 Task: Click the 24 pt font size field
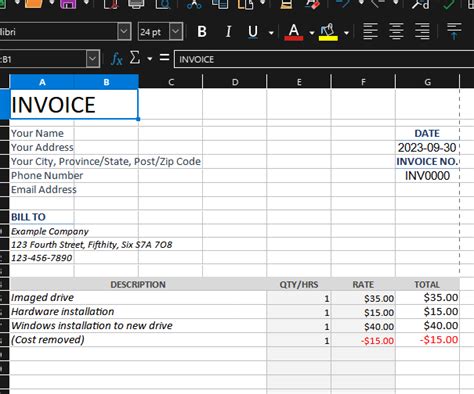tap(154, 32)
